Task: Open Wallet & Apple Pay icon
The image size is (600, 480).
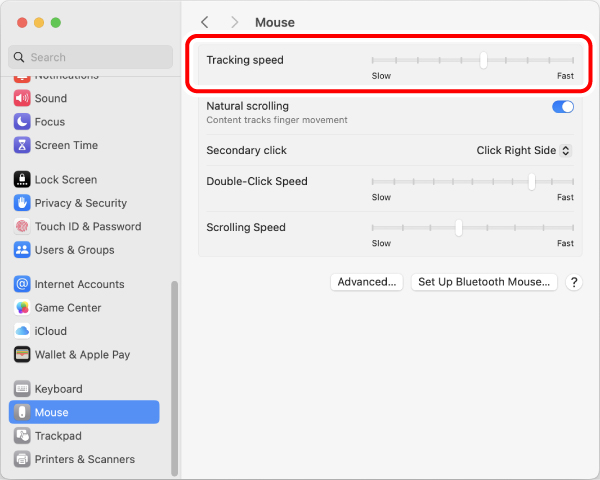Action: (22, 355)
